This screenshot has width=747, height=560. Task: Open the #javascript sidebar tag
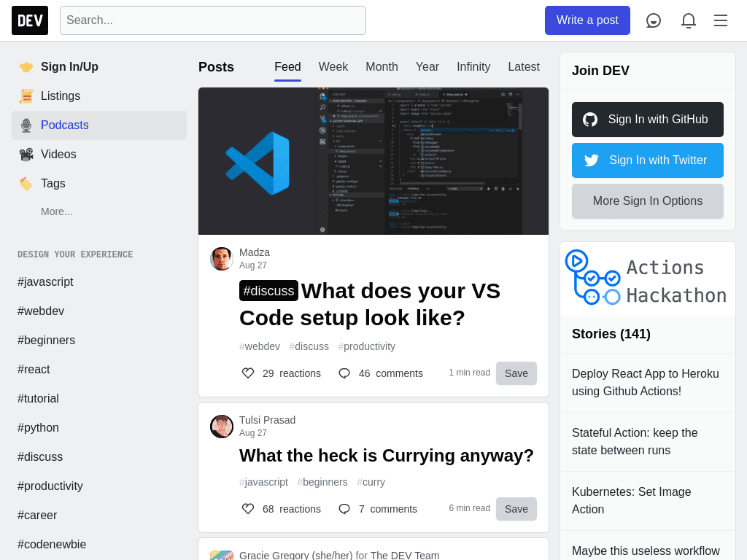45,282
